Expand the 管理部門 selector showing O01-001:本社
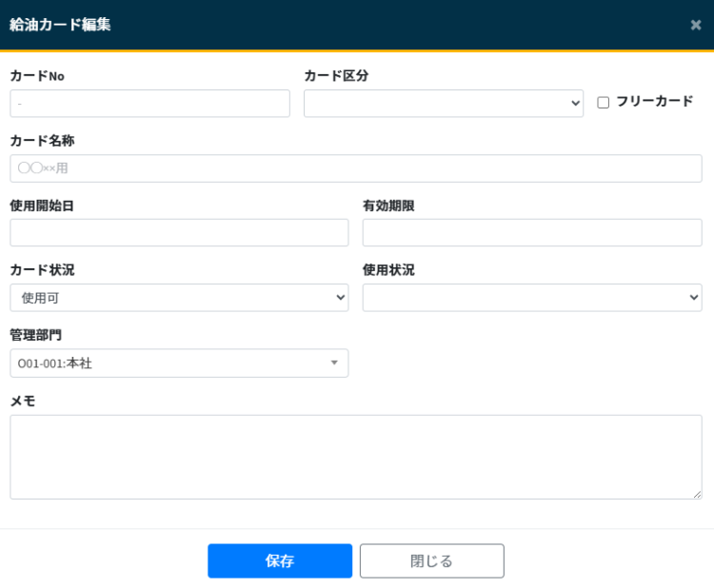The height and width of the screenshot is (588, 714). tap(179, 363)
